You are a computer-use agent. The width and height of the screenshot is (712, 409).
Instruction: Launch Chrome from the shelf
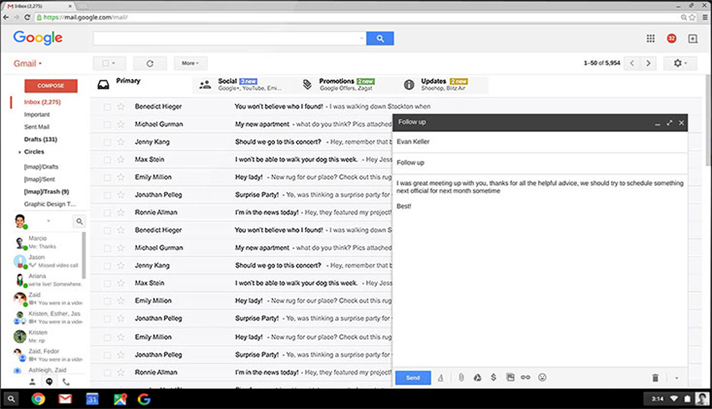tap(38, 399)
